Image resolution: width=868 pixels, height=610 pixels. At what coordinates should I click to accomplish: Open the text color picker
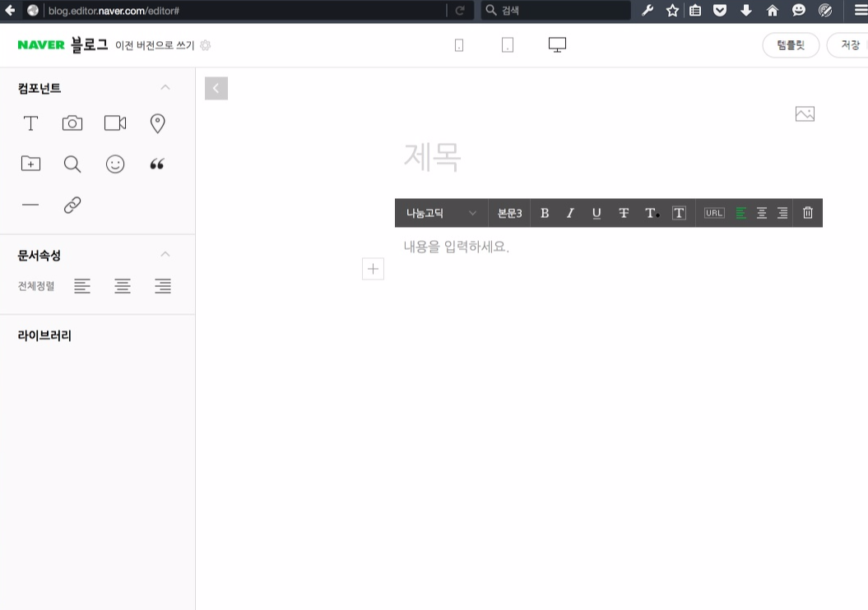click(650, 212)
